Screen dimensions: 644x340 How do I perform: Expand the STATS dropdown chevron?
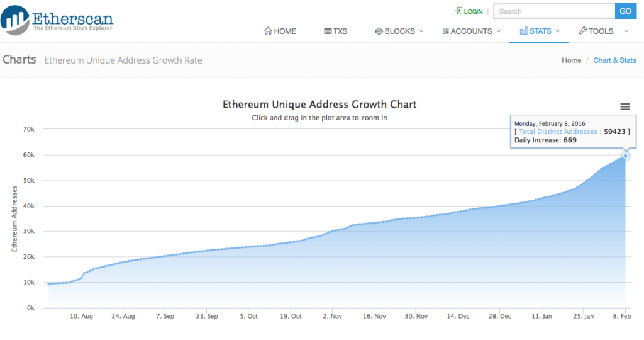click(558, 31)
